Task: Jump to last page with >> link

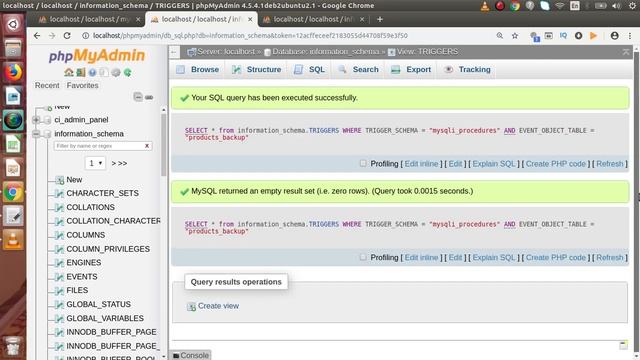Action: 122,163
